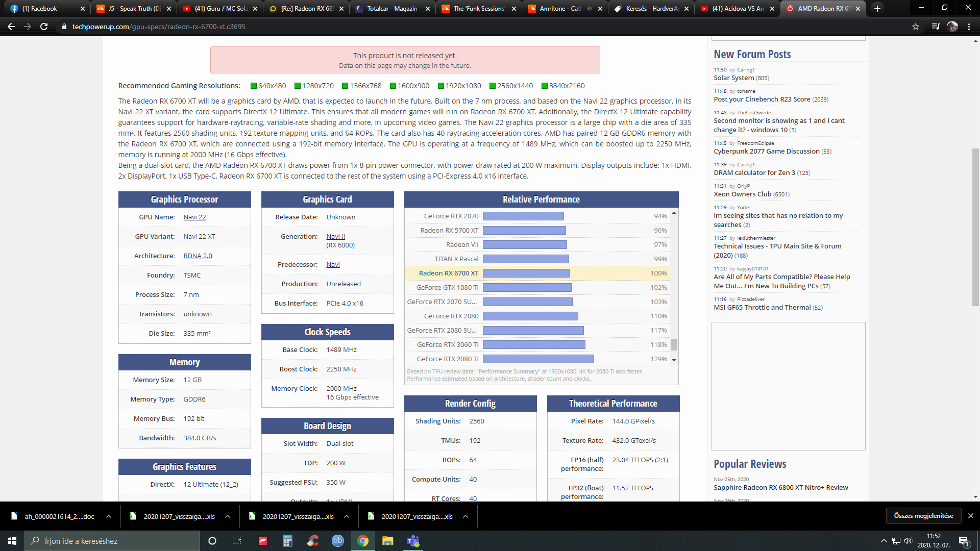Click the 640x480 green resolution indicator
Screen dimensions: 980x551
(253, 86)
